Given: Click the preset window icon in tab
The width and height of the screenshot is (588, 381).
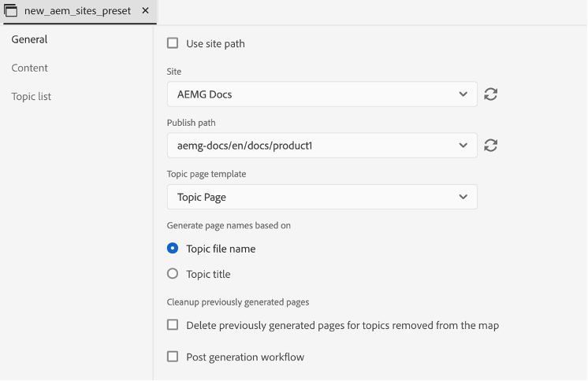Looking at the screenshot, I should pyautogui.click(x=11, y=11).
